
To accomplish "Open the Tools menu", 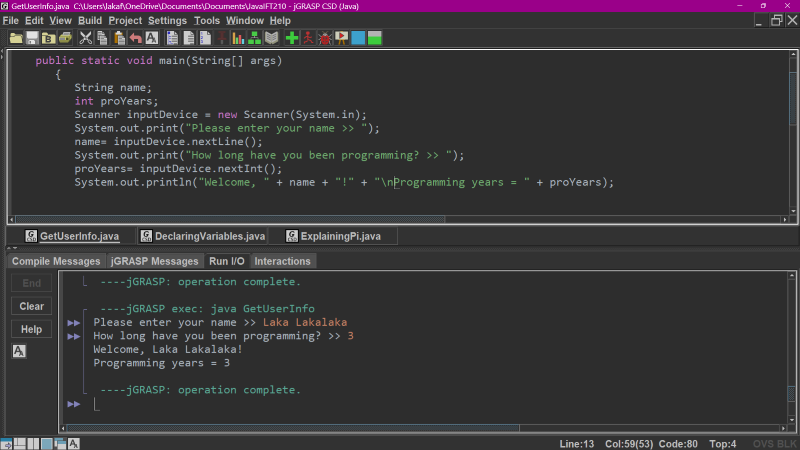I will click(x=207, y=20).
